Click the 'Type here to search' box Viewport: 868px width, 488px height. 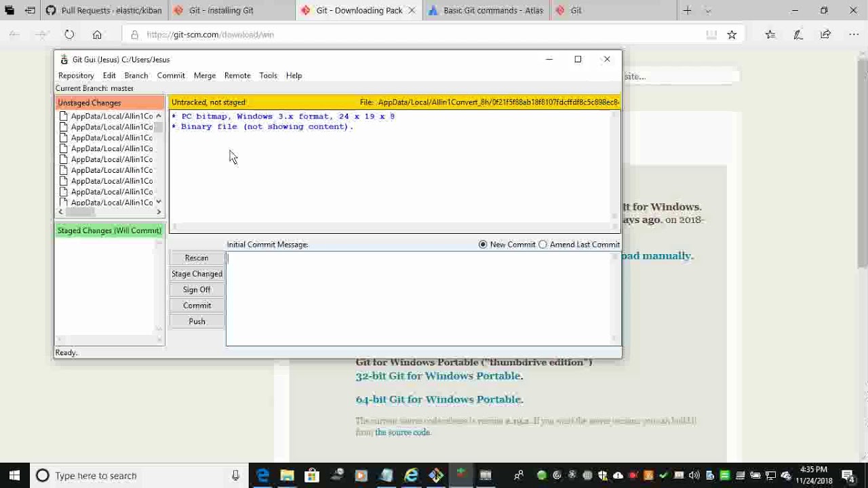140,476
